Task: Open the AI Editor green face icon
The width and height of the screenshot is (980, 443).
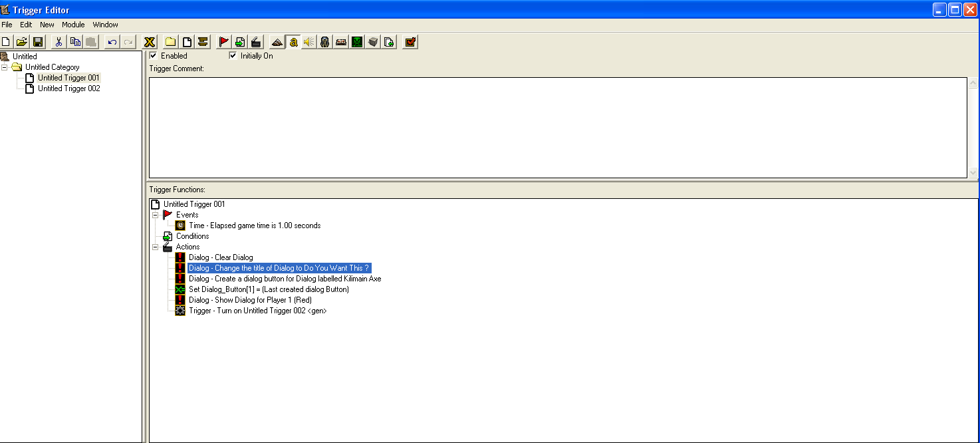Action: 357,42
